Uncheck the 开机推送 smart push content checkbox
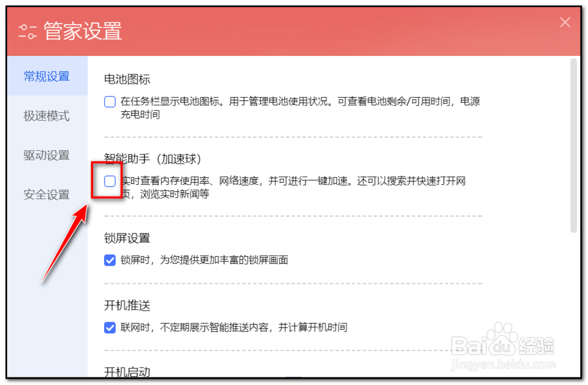This screenshot has width=588, height=385. tap(109, 327)
